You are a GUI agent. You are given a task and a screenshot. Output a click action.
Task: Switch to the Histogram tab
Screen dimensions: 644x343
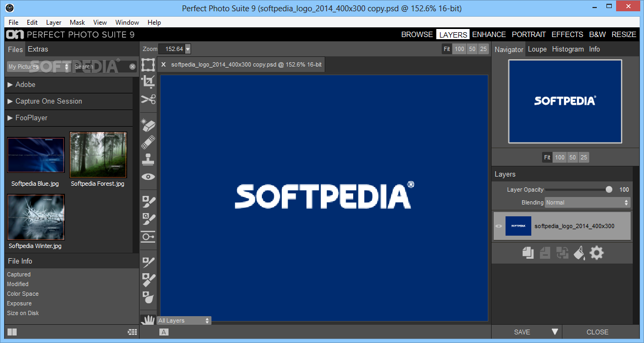(568, 49)
